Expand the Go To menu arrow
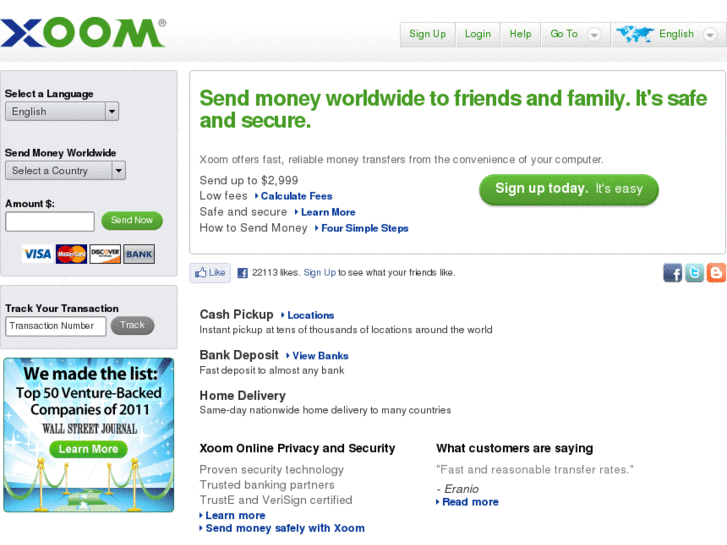727x545 pixels. point(594,34)
